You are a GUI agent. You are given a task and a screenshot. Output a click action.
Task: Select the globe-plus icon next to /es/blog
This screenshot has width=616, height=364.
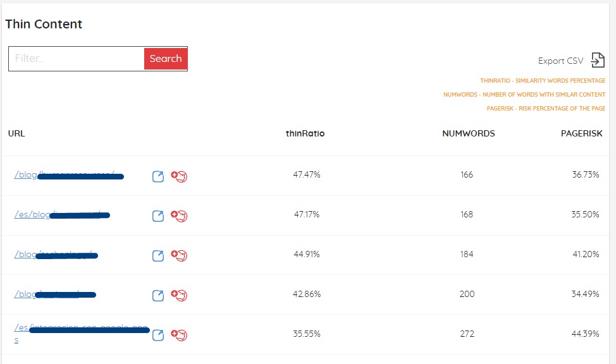[179, 215]
